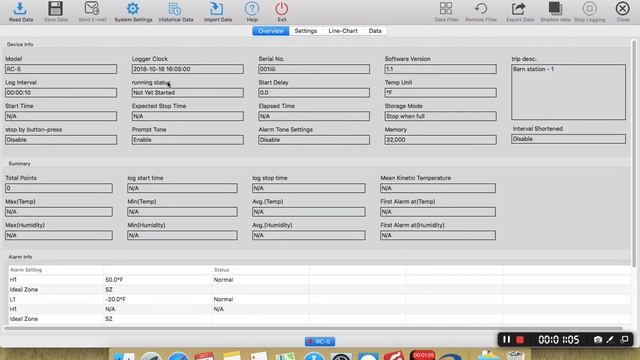The height and width of the screenshot is (360, 640).
Task: Click the Close toolbar icon
Action: coord(622,9)
